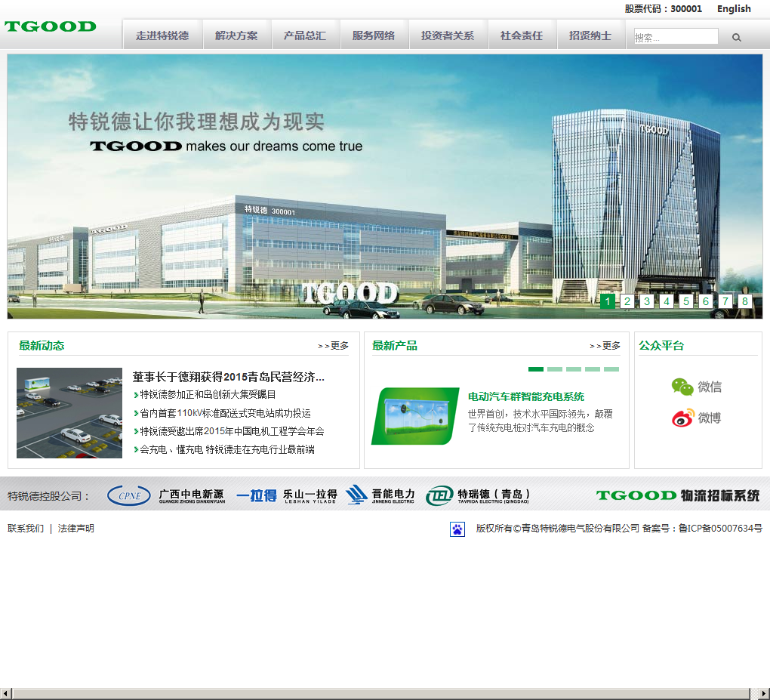Open the 社会责任 menu
The height and width of the screenshot is (700, 770).
pyautogui.click(x=522, y=35)
